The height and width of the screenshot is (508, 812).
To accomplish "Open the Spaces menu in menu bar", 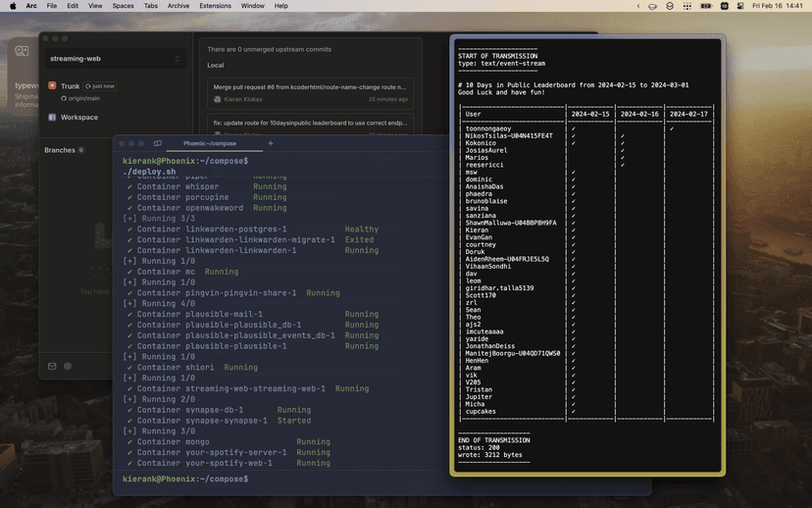I will coord(123,6).
